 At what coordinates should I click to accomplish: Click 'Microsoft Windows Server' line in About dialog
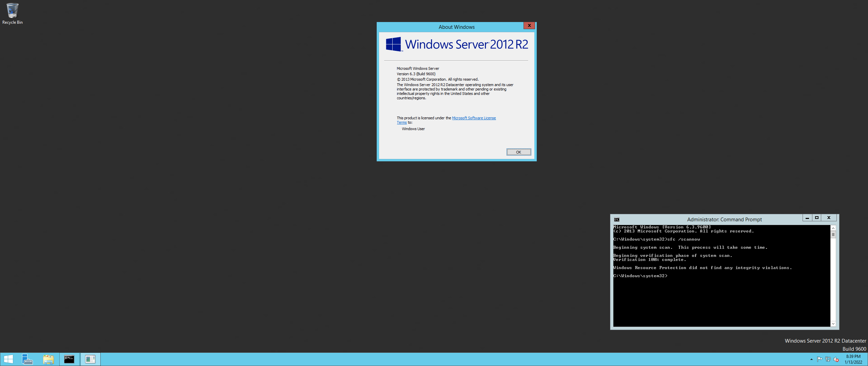pyautogui.click(x=418, y=68)
